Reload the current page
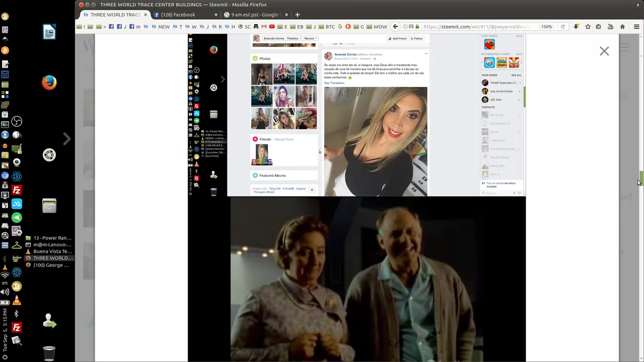 click(x=562, y=27)
